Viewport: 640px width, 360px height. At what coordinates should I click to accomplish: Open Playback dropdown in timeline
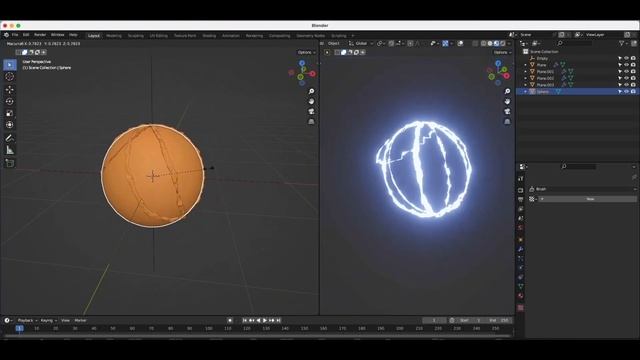[x=27, y=320]
